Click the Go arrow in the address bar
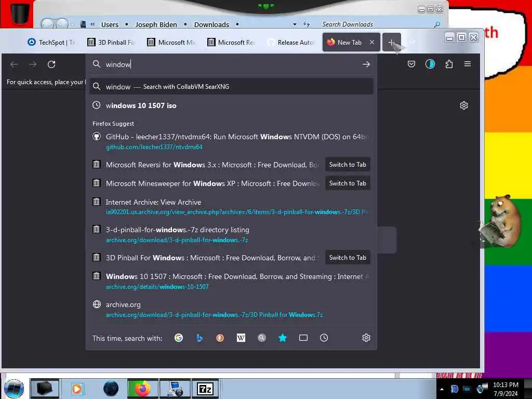This screenshot has width=532, height=399. click(366, 64)
